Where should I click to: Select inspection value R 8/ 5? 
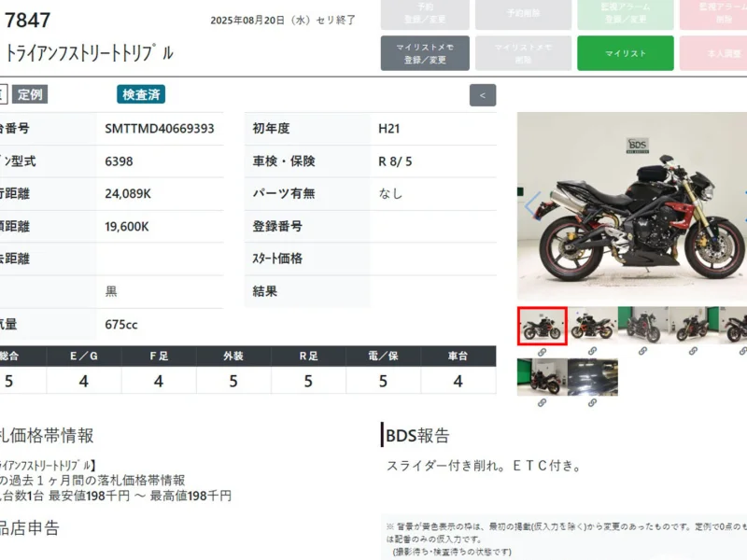pyautogui.click(x=395, y=161)
